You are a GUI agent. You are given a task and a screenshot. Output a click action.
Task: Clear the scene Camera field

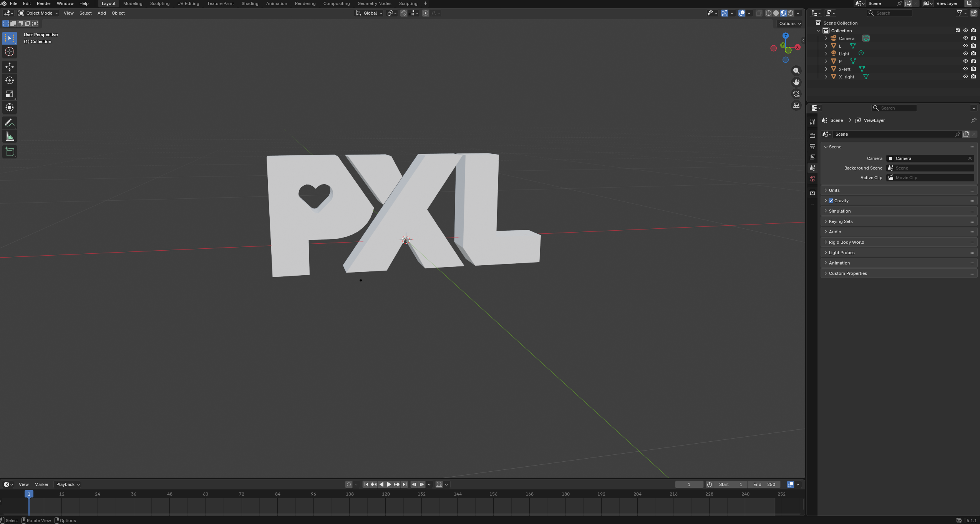[970, 158]
